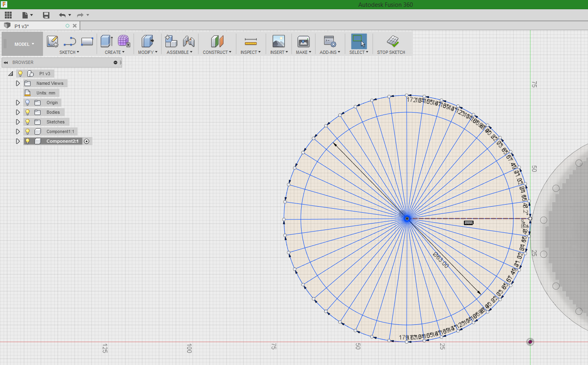Open the undo history dropdown arrow
588x365 pixels.
coord(70,15)
